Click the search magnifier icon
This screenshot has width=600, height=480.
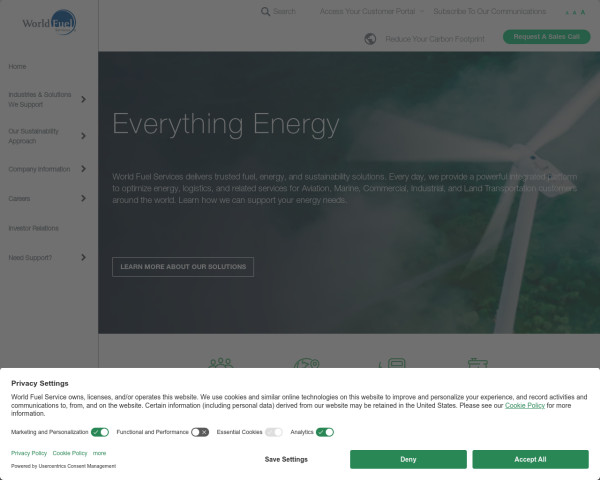coord(265,11)
